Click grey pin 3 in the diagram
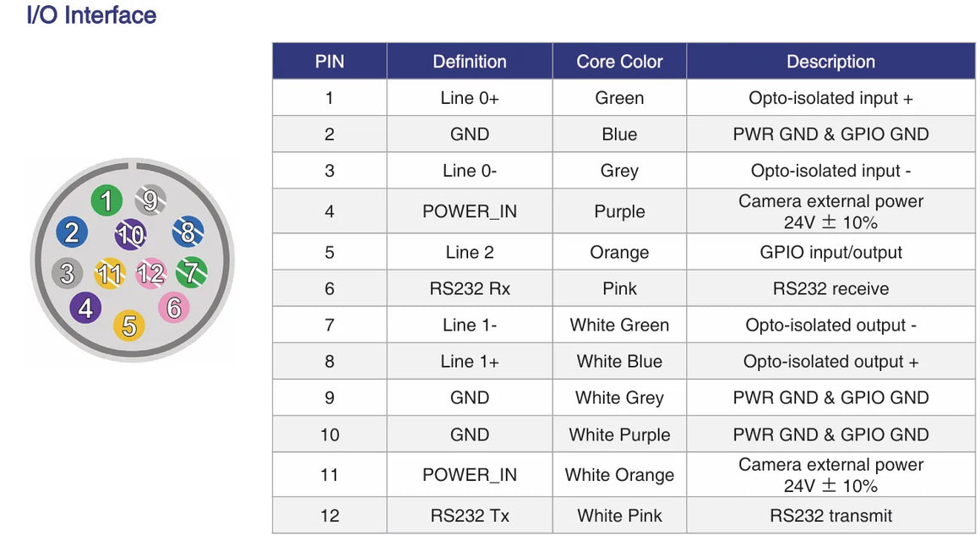Screen dimensions: 980x541 (x=67, y=273)
